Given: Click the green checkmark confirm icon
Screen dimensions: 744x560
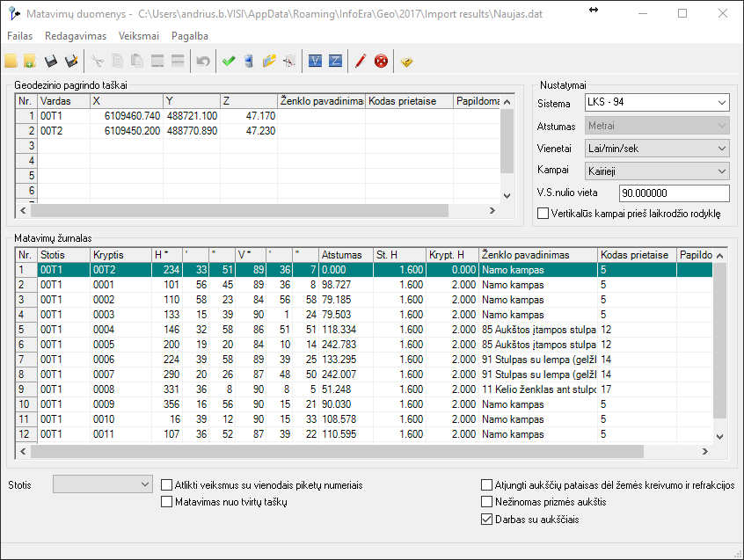Looking at the screenshot, I should (229, 62).
